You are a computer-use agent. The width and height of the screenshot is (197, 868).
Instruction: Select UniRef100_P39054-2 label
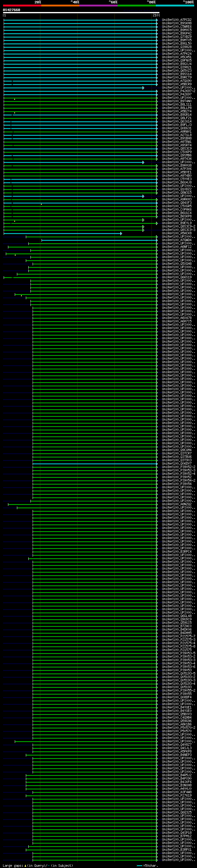[179, 481]
